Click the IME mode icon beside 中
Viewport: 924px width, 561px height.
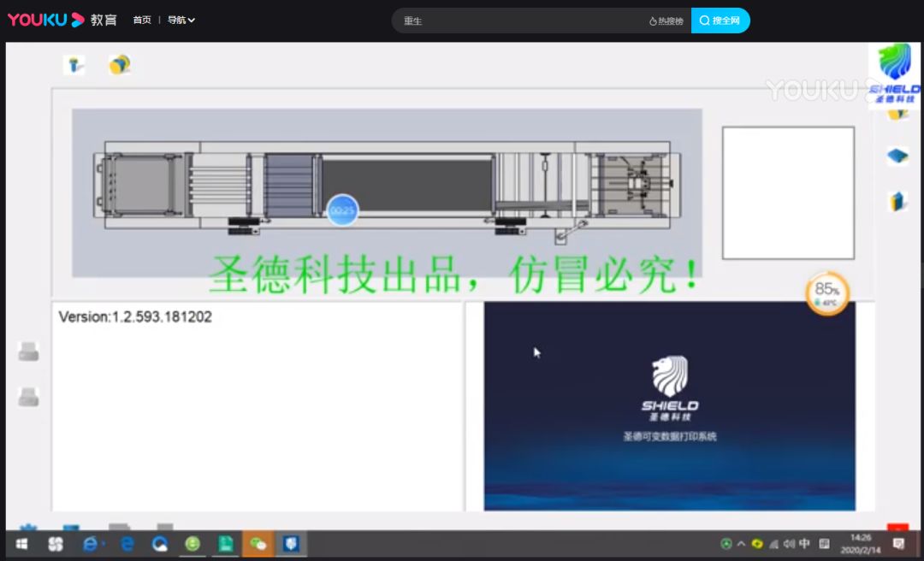825,544
